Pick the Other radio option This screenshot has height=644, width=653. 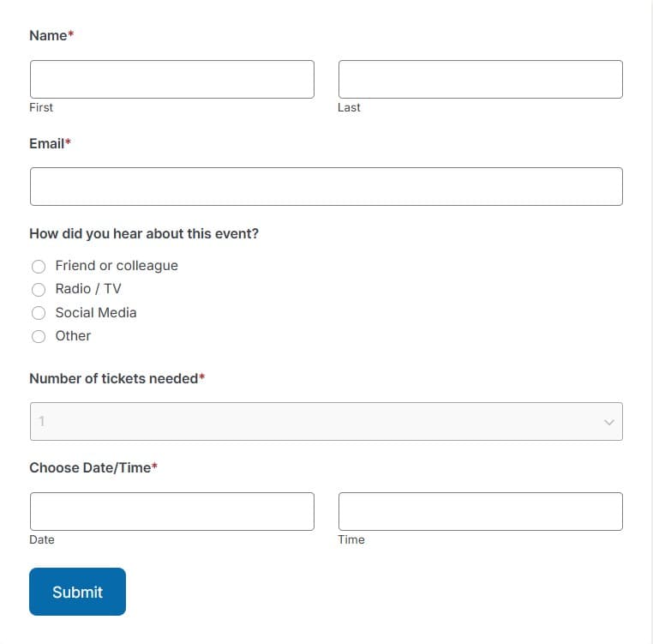tap(39, 336)
